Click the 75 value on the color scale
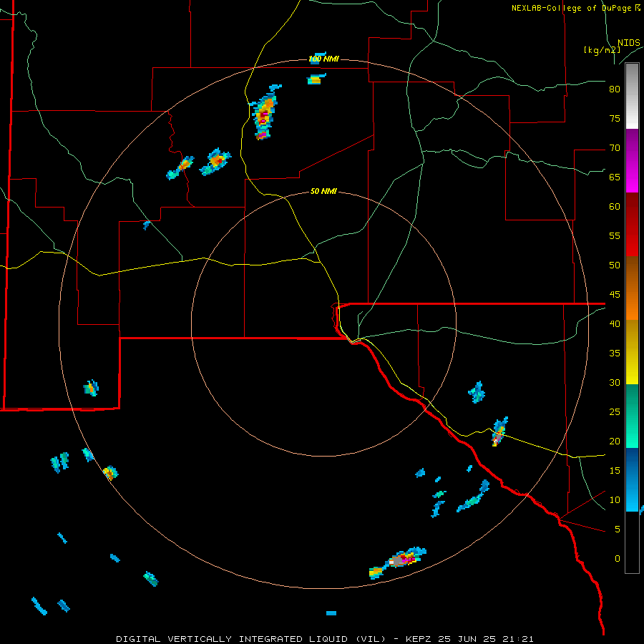Viewport: 644px width, 644px height. [615, 118]
